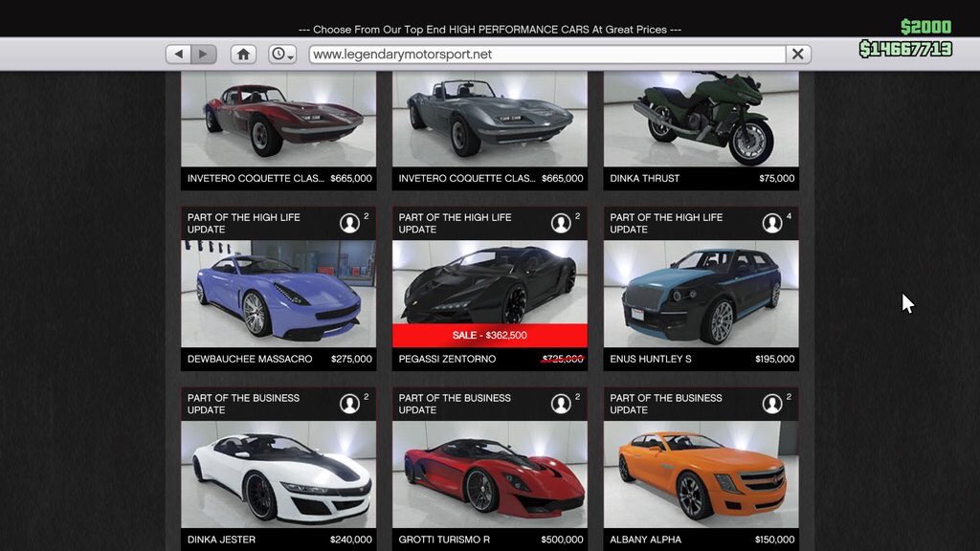Click the $500,000 Turismo R price
The height and width of the screenshot is (551, 980).
pyautogui.click(x=562, y=540)
